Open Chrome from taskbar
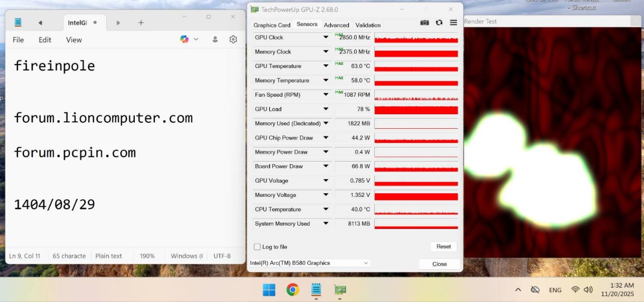This screenshot has width=644, height=302. (293, 290)
